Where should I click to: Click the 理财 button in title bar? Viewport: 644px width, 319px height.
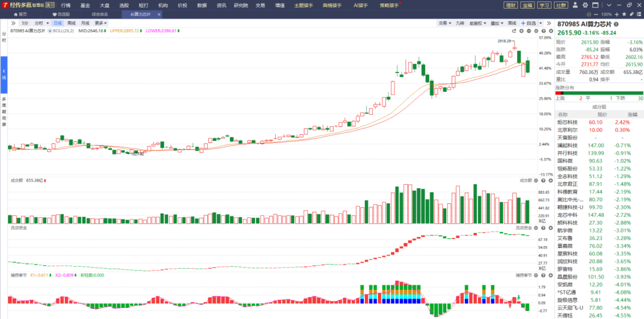tap(511, 5)
